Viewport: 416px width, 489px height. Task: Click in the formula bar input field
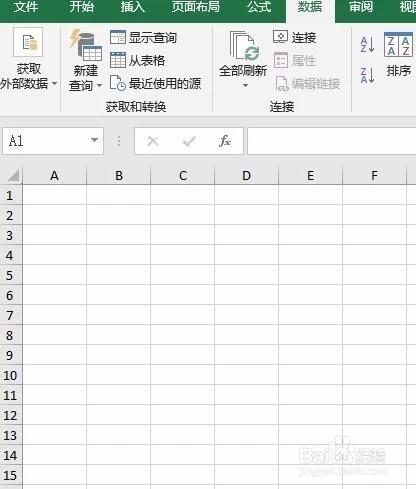332,141
